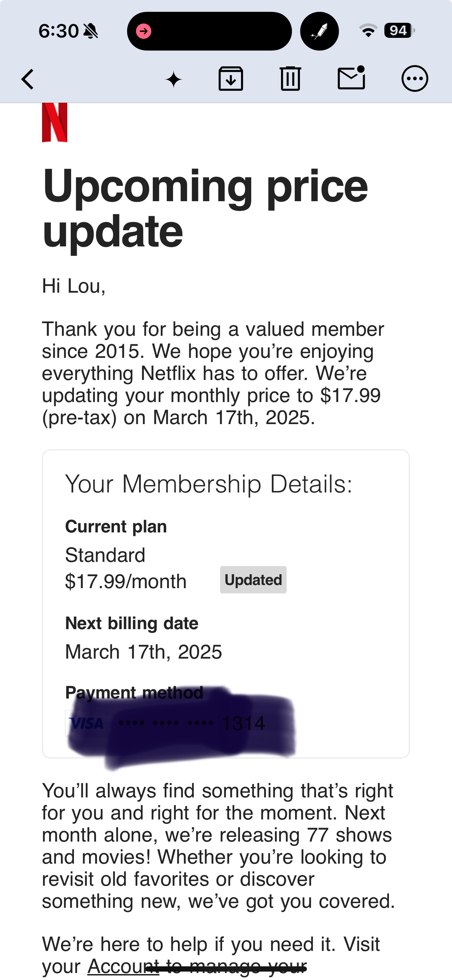Open the more options ellipsis menu
Viewport: 452px width, 980px height.
(414, 79)
